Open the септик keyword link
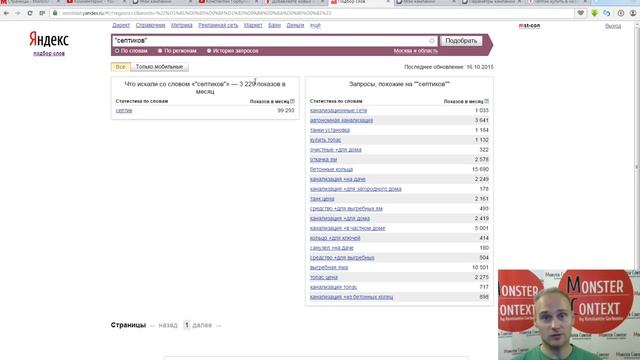 [124, 111]
